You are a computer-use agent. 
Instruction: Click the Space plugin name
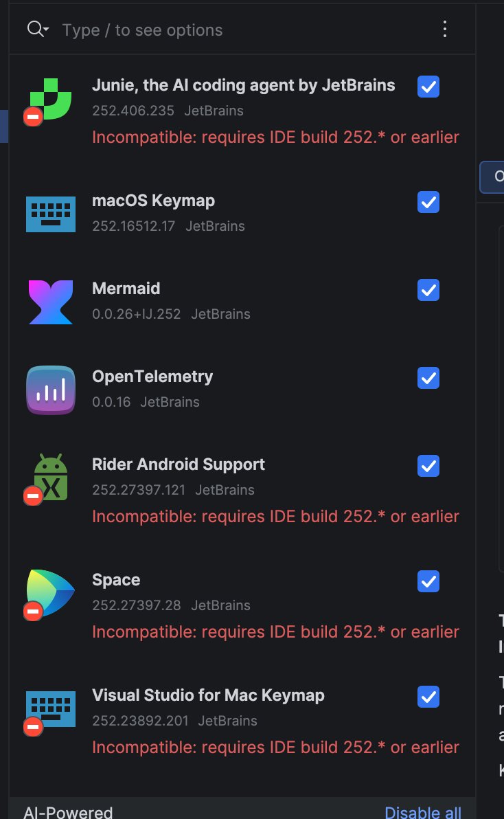(116, 580)
